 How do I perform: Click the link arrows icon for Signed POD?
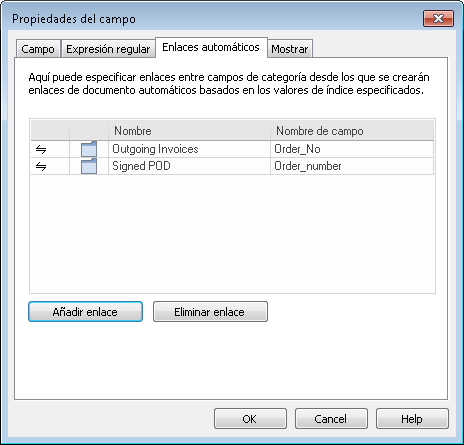coord(41,166)
